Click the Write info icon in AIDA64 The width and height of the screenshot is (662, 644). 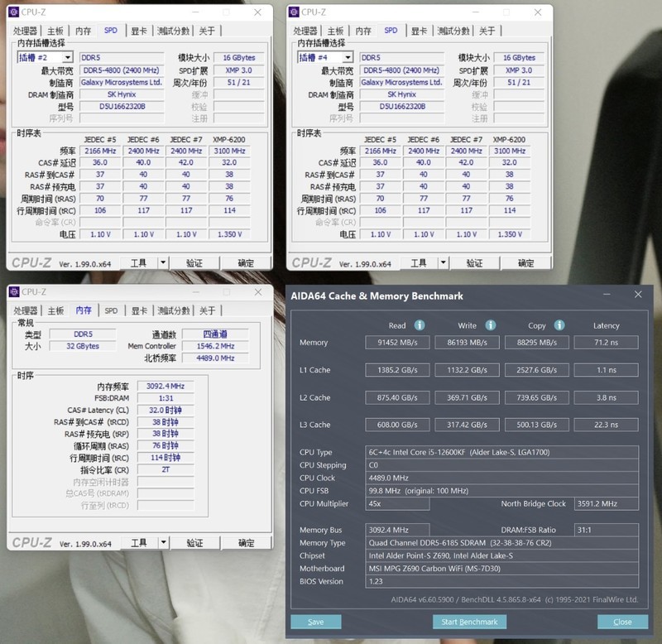tap(490, 325)
